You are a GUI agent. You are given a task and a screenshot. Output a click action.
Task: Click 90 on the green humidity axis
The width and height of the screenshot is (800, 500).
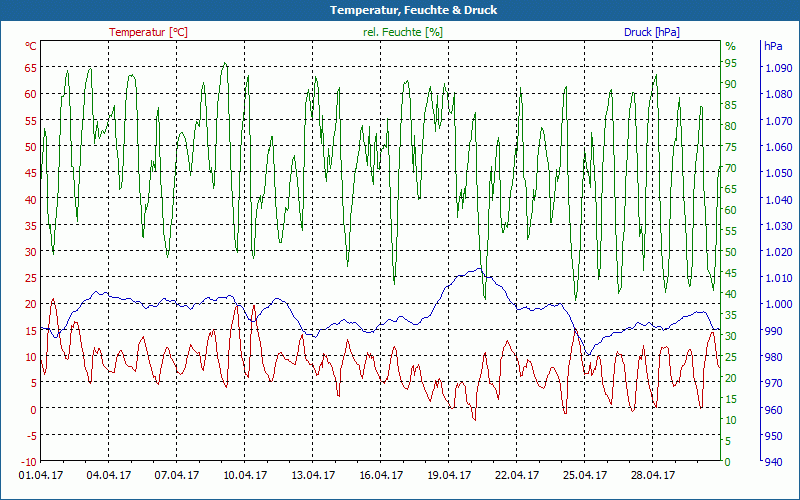coord(731,84)
